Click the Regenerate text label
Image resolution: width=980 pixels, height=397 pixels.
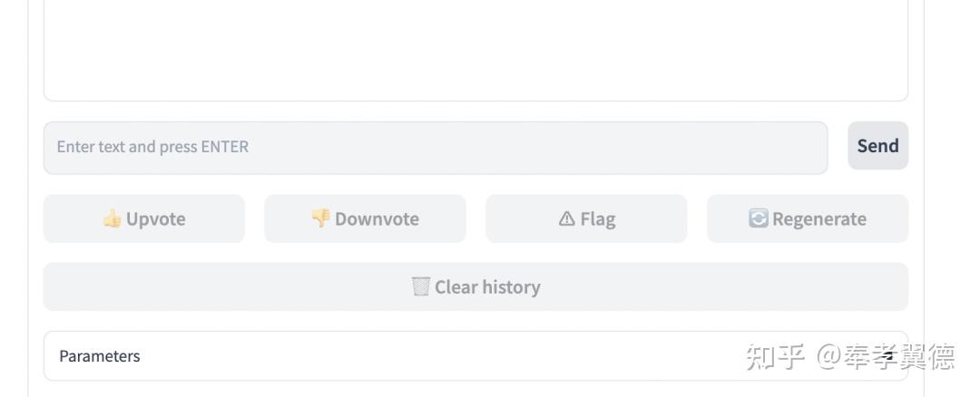pos(818,218)
